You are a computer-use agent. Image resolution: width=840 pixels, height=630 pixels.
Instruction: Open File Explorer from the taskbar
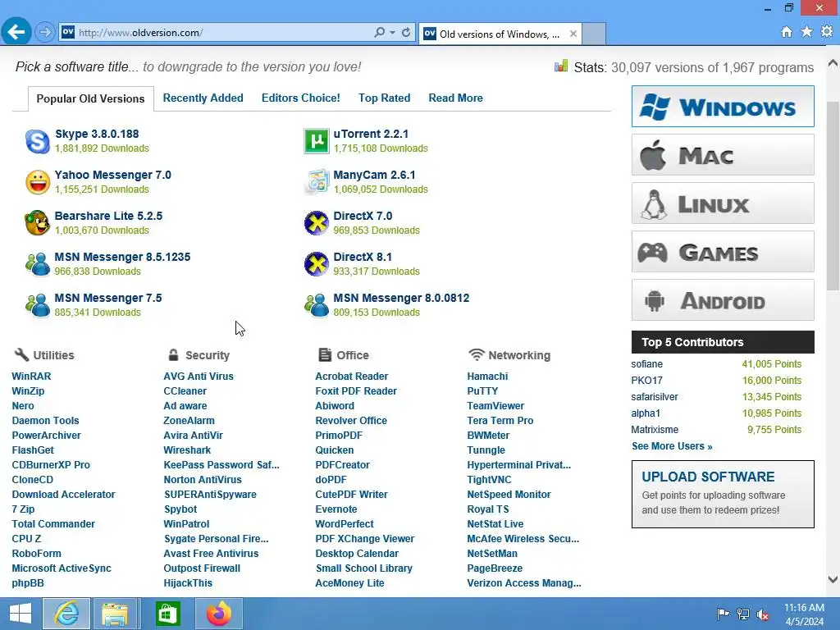(x=115, y=614)
